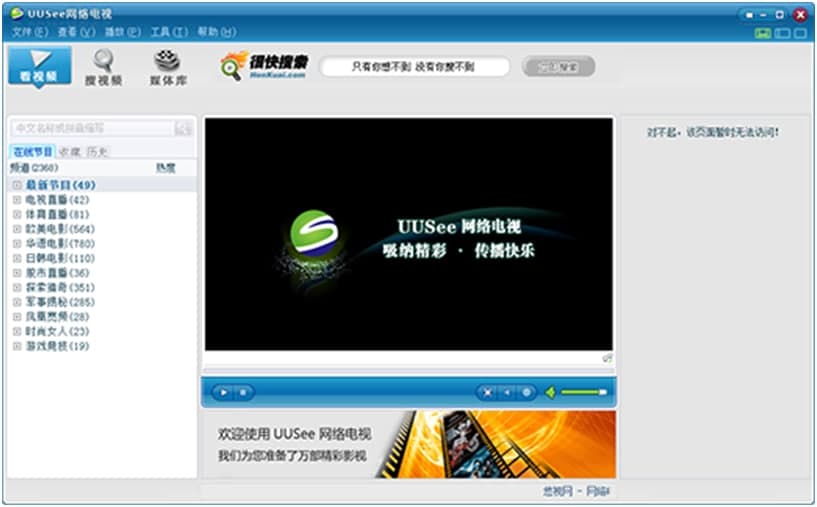Expand the 日韩电影(110) category
This screenshot has height=507, width=817.
[17, 258]
